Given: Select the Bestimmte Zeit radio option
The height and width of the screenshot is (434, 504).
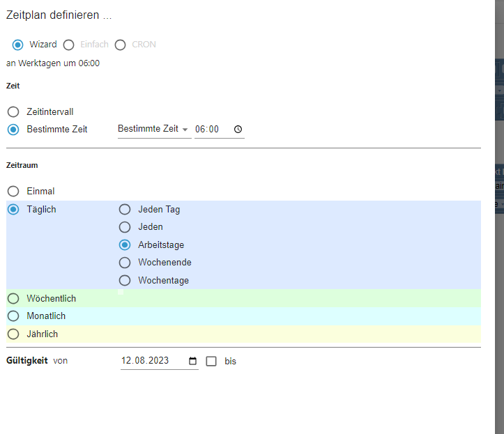Looking at the screenshot, I should 13,130.
